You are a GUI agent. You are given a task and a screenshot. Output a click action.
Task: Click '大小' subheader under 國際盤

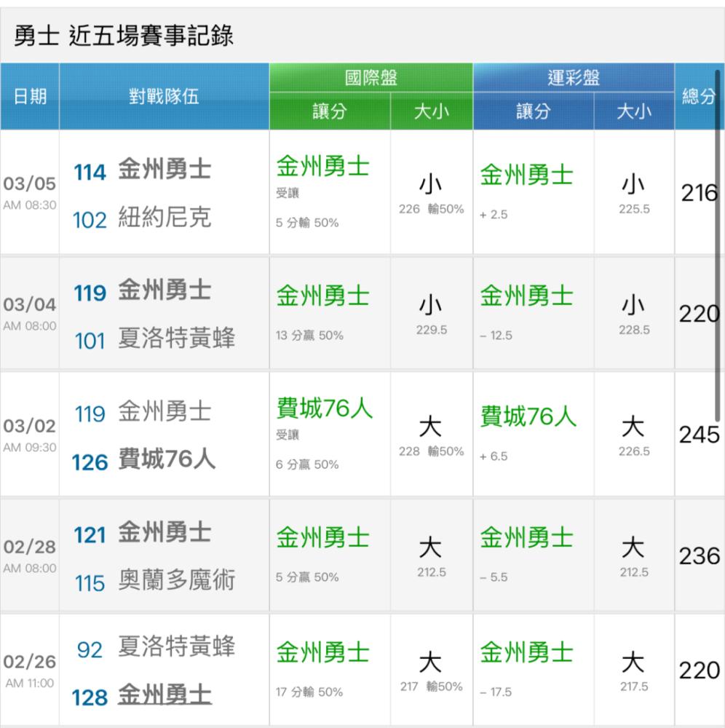(x=432, y=111)
